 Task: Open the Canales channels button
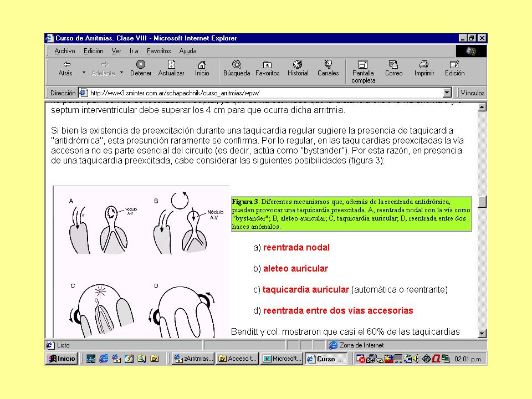click(x=328, y=68)
